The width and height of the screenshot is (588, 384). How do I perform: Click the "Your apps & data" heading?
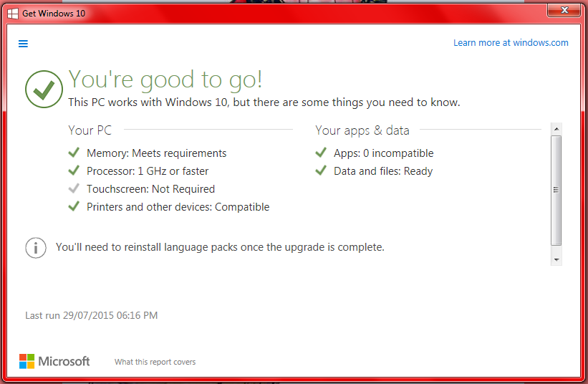tap(362, 130)
